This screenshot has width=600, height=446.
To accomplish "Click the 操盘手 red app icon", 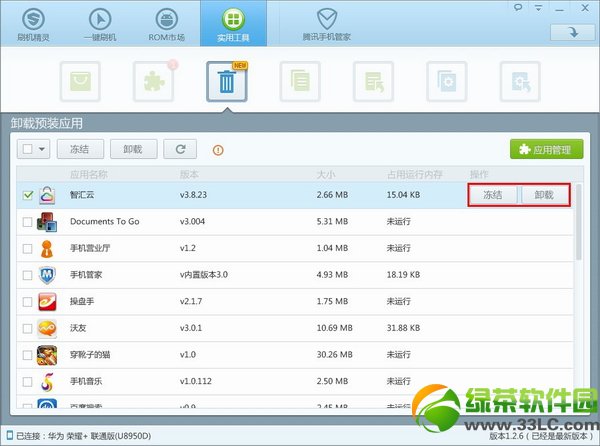I will [47, 302].
